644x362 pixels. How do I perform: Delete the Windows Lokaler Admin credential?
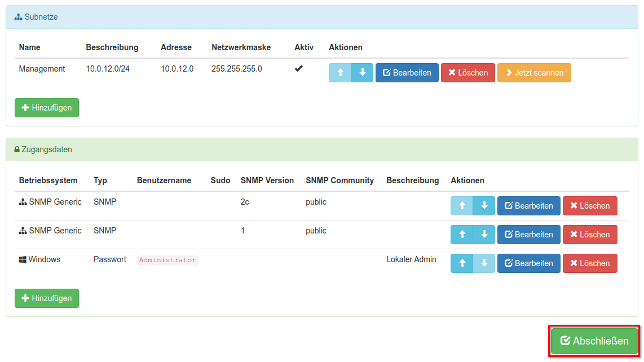coord(590,263)
